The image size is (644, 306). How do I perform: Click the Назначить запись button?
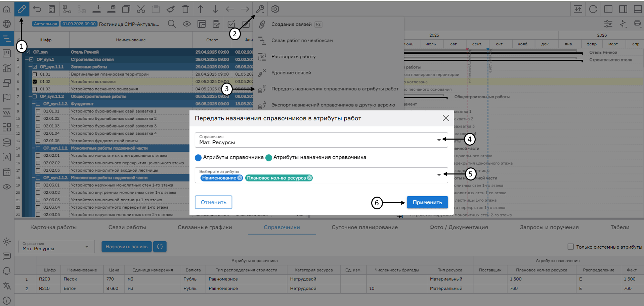[x=126, y=247]
